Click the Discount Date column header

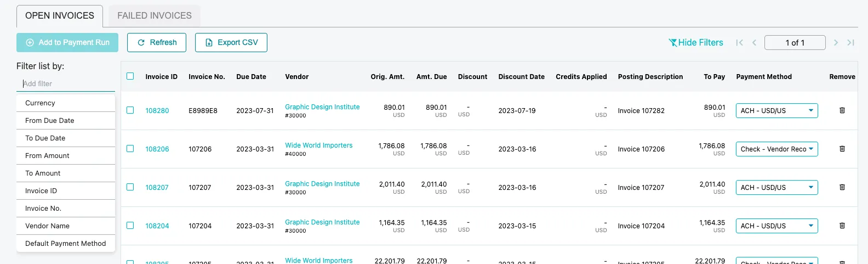point(522,77)
